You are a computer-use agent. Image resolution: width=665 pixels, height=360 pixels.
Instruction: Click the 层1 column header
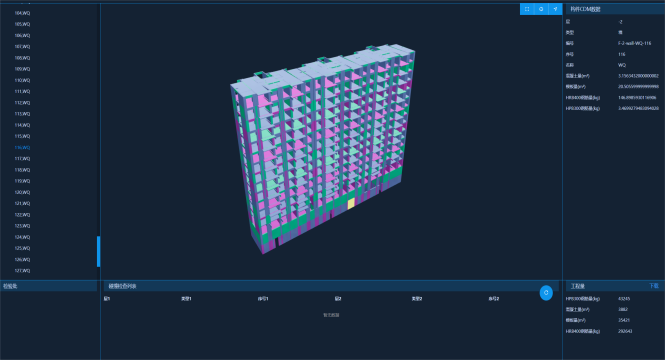pyautogui.click(x=107, y=299)
